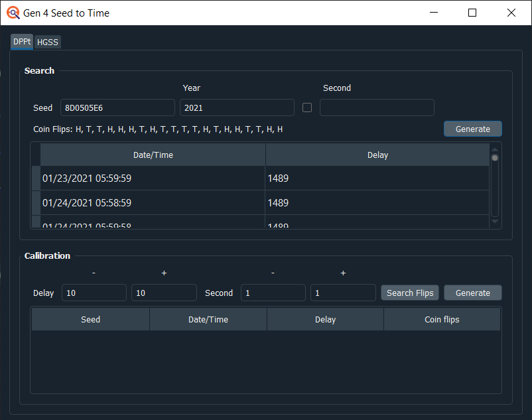The width and height of the screenshot is (532, 420).
Task: Click the Coin Flips sequence text
Action: 179,129
